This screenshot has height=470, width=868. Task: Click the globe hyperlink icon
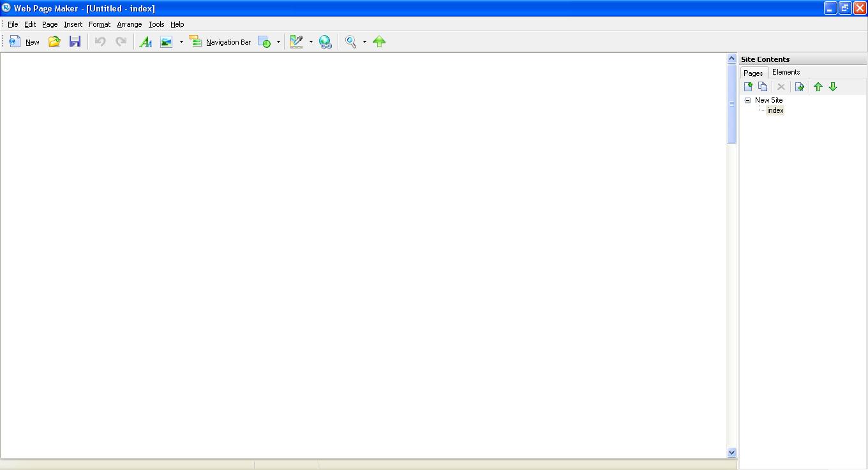(325, 41)
